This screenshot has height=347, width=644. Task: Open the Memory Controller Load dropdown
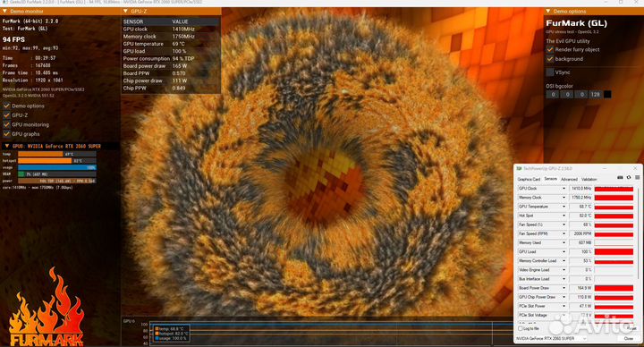[563, 261]
